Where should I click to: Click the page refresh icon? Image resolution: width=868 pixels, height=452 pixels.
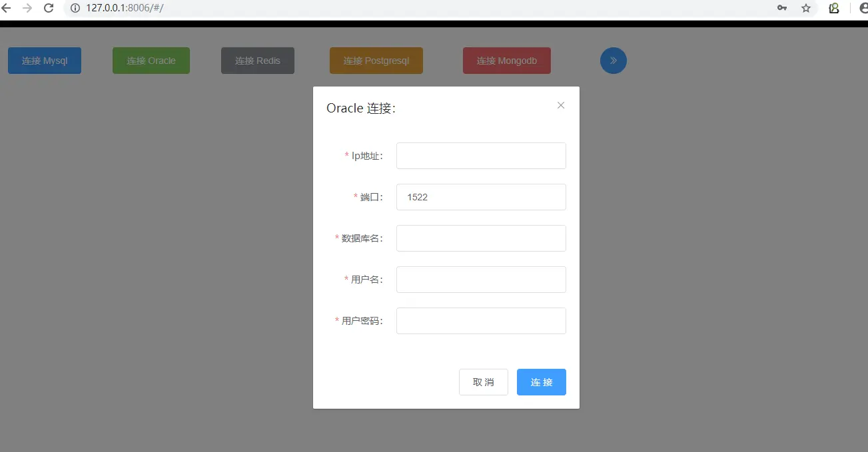pyautogui.click(x=47, y=8)
